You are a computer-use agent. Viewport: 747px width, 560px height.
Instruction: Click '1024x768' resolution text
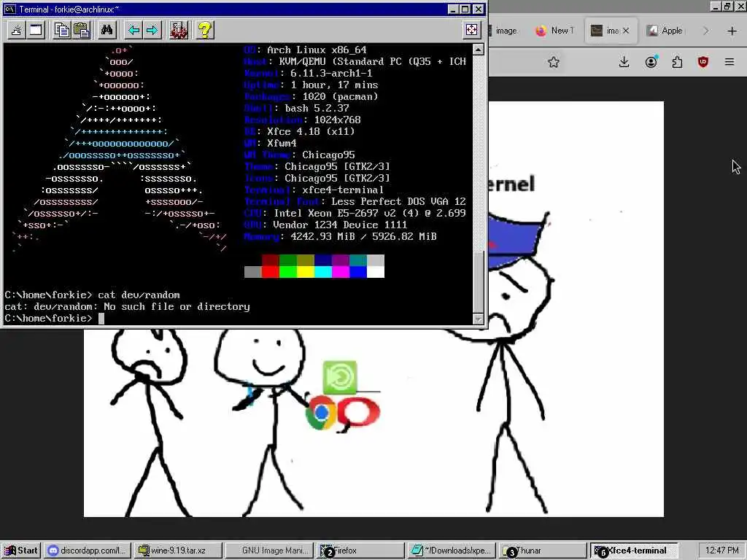pyautogui.click(x=337, y=120)
